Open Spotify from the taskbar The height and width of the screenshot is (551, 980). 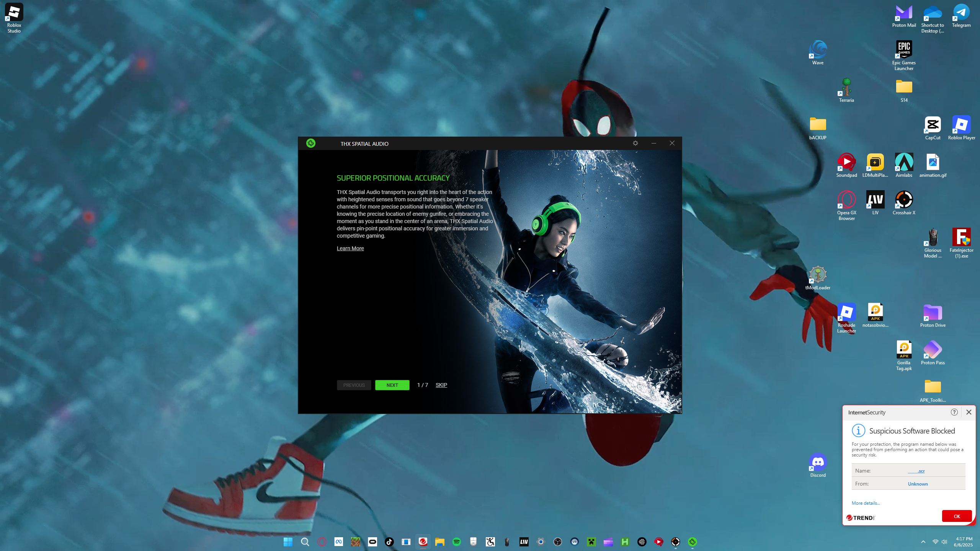tap(456, 541)
